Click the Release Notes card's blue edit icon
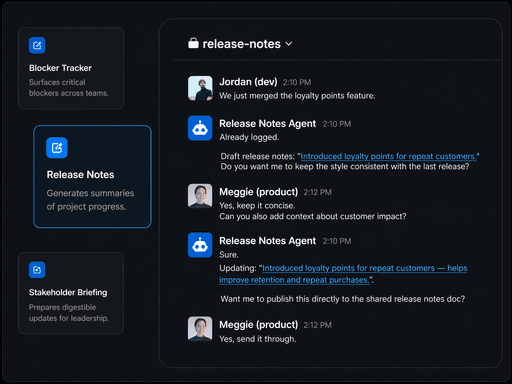 point(57,148)
